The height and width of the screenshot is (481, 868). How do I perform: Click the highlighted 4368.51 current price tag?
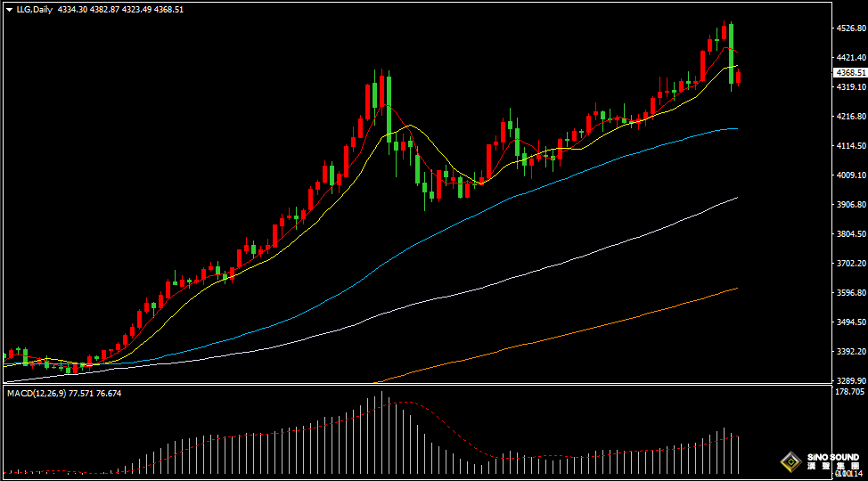pyautogui.click(x=850, y=72)
